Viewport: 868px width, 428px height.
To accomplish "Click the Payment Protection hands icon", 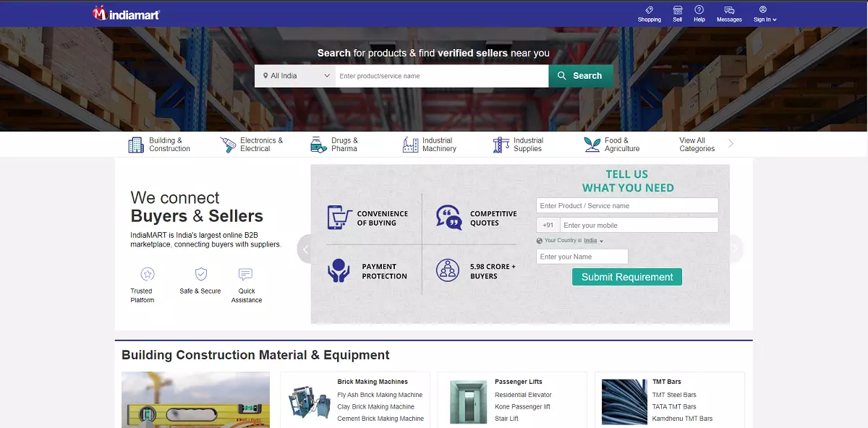I will 338,270.
